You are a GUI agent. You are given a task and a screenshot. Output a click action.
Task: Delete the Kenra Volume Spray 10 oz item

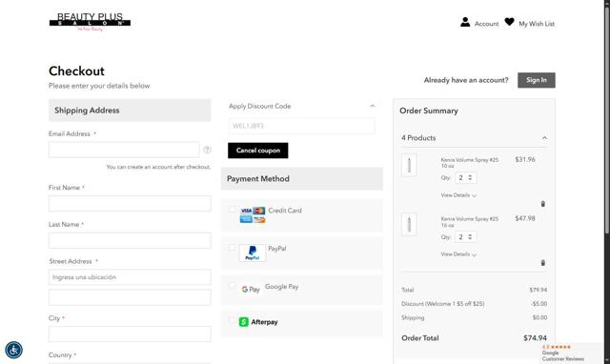pyautogui.click(x=543, y=204)
